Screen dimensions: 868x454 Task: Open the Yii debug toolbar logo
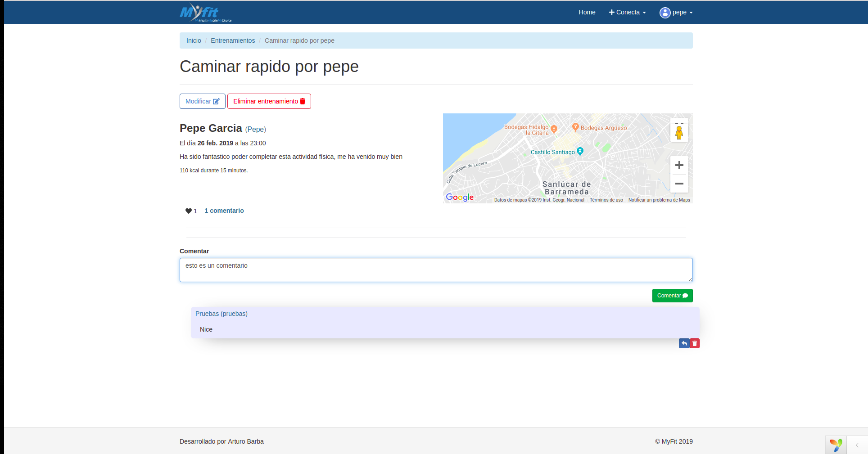click(x=836, y=445)
